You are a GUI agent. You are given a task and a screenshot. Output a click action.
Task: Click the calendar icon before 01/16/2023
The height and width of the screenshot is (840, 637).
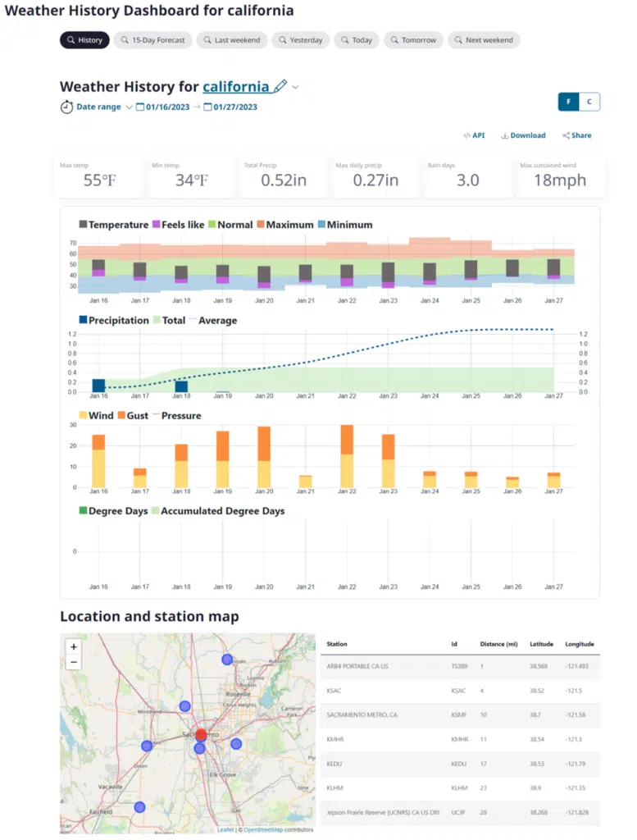(x=140, y=107)
